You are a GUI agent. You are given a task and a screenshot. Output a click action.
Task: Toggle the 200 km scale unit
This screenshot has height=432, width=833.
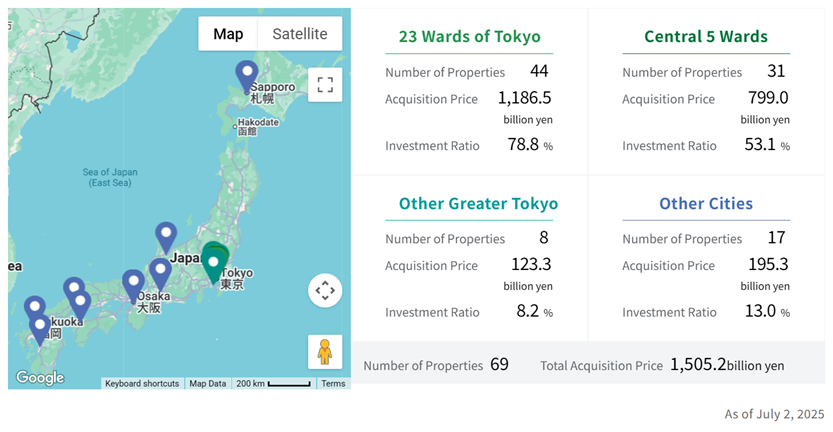274,384
